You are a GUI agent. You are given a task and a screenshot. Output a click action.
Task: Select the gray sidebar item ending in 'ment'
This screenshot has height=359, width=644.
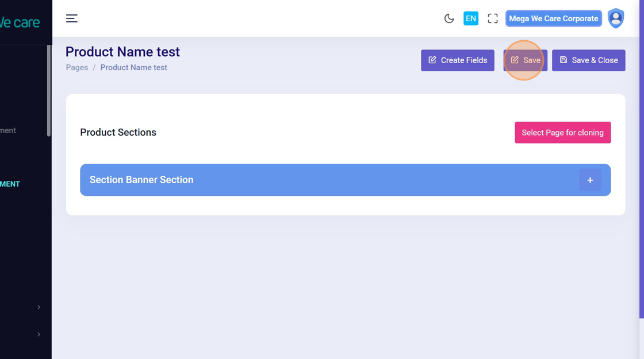(8, 130)
